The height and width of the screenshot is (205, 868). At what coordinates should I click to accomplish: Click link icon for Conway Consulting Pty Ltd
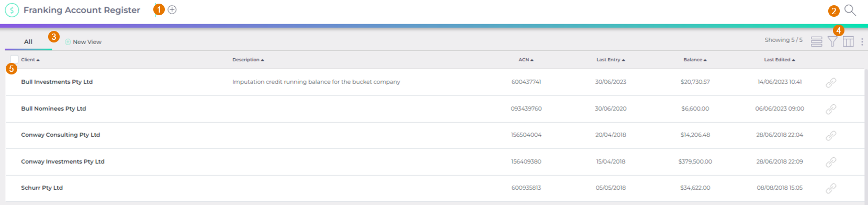831,135
